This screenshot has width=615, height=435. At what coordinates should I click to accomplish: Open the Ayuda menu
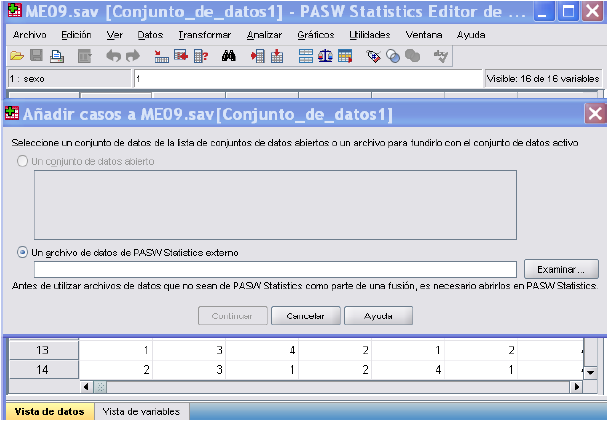[x=471, y=35]
